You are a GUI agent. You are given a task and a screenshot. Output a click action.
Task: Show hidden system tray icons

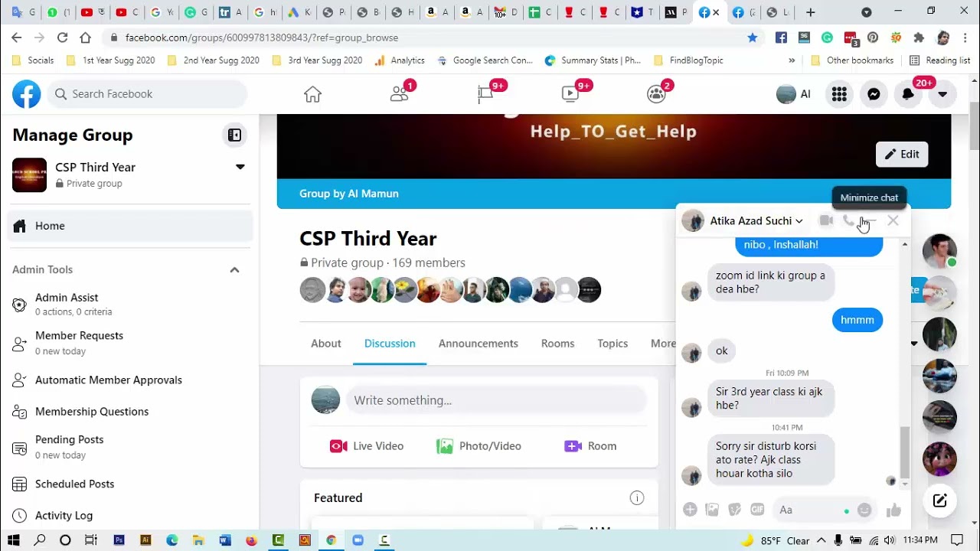pos(821,540)
